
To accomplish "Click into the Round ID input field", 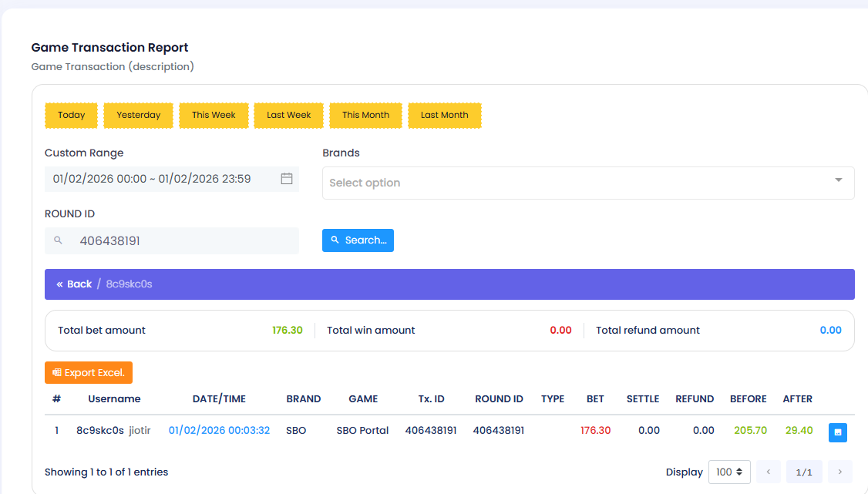I will point(185,241).
